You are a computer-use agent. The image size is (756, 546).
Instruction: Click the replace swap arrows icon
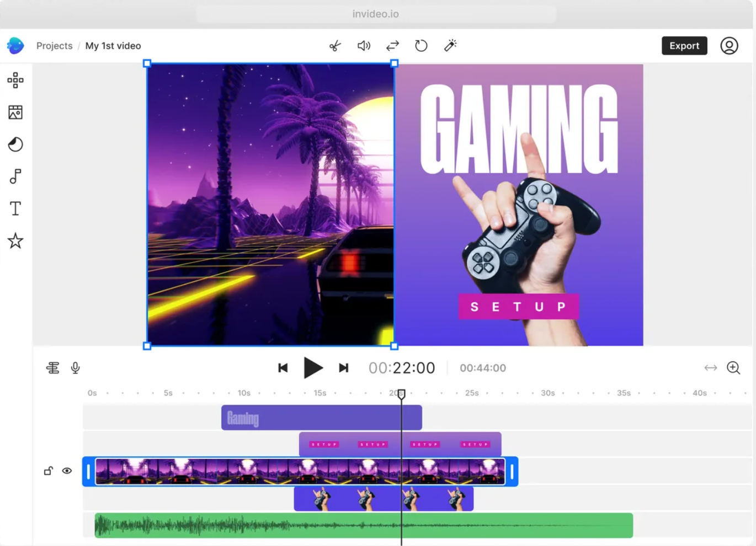click(x=392, y=46)
